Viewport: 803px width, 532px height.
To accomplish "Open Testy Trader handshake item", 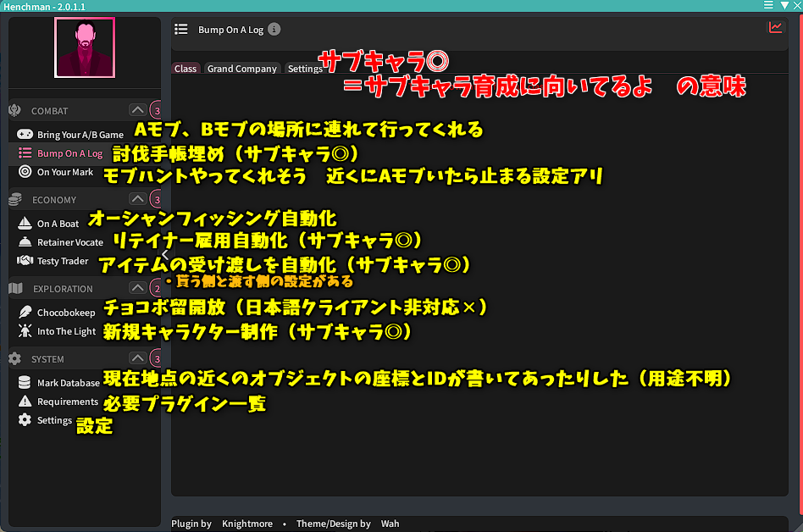I will click(x=62, y=261).
